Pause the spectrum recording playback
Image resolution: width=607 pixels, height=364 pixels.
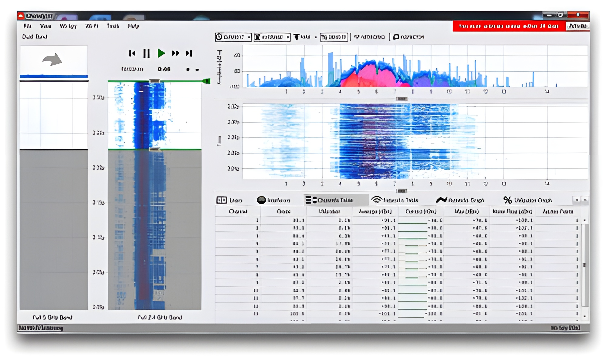(x=147, y=53)
